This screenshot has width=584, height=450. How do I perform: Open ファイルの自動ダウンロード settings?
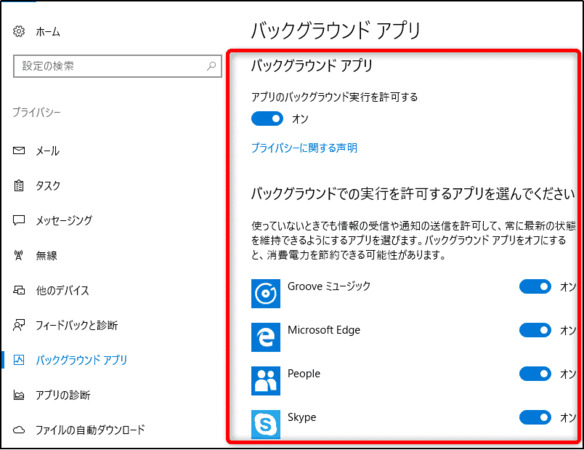click(90, 430)
